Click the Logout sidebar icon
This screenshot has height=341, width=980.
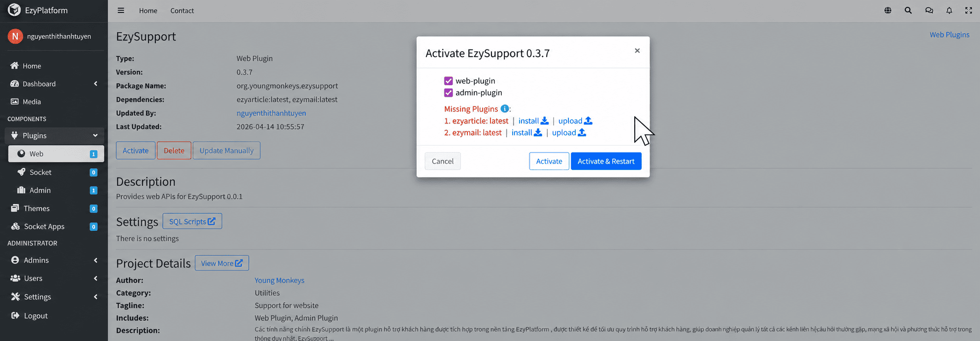click(15, 316)
